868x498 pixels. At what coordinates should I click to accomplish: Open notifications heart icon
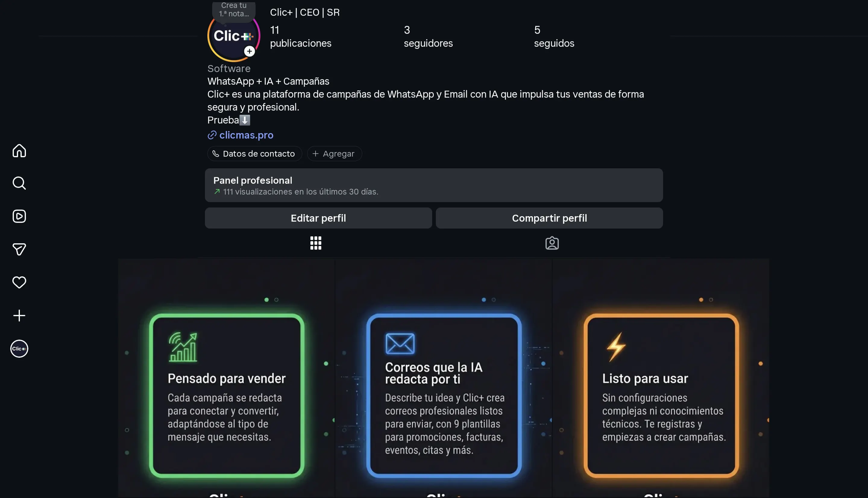[x=19, y=282]
